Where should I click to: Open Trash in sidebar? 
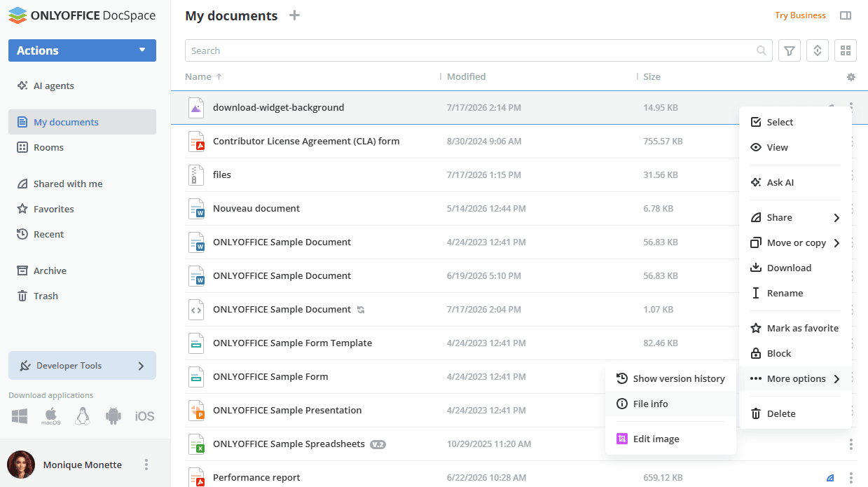pos(82,296)
